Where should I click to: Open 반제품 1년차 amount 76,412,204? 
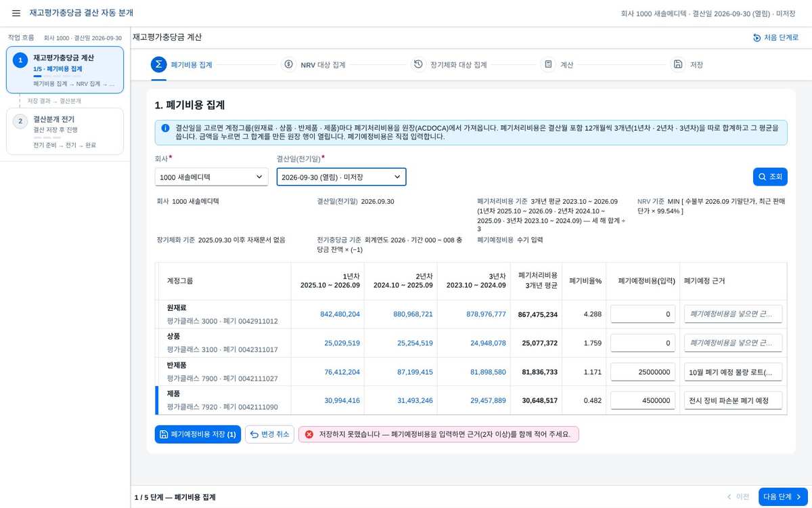point(342,372)
